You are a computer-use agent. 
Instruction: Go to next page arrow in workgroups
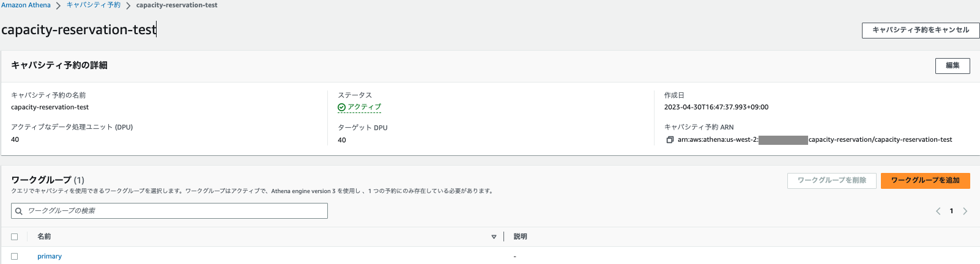(x=965, y=211)
